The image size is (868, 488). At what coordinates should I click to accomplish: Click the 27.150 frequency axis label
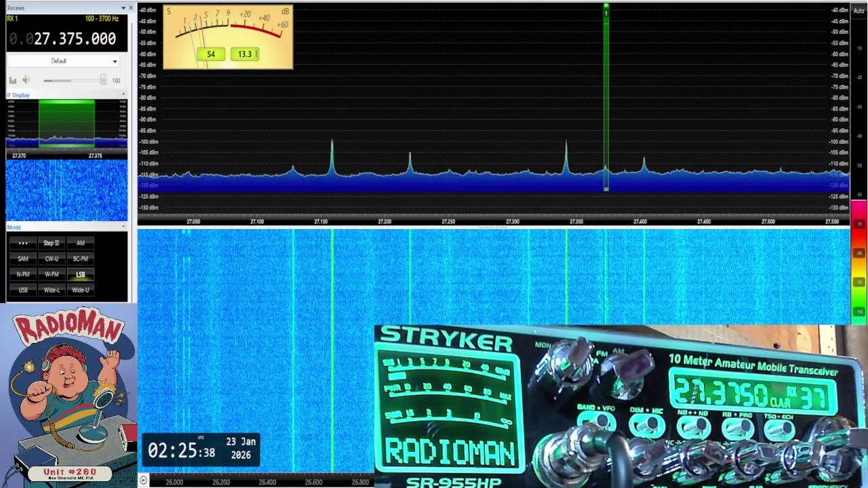pyautogui.click(x=321, y=222)
